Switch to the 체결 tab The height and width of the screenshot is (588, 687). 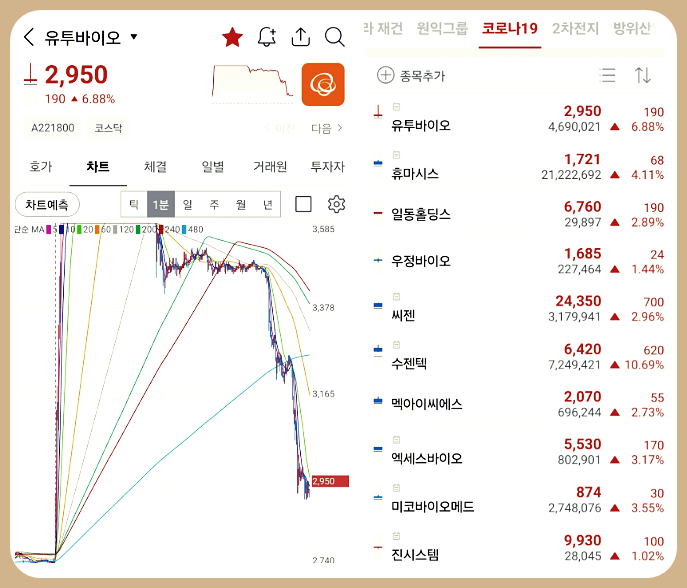click(x=155, y=166)
